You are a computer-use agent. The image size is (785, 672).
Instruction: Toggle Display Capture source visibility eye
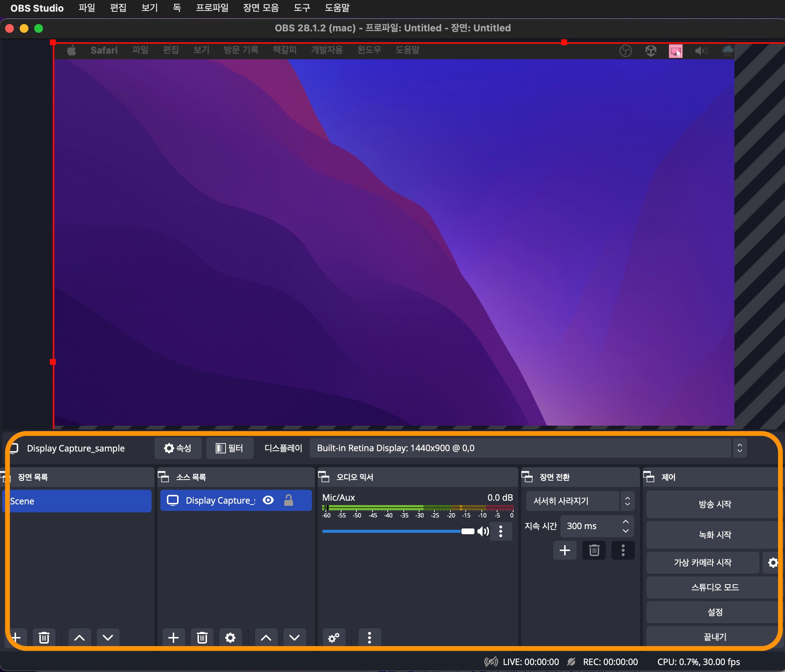coord(268,500)
